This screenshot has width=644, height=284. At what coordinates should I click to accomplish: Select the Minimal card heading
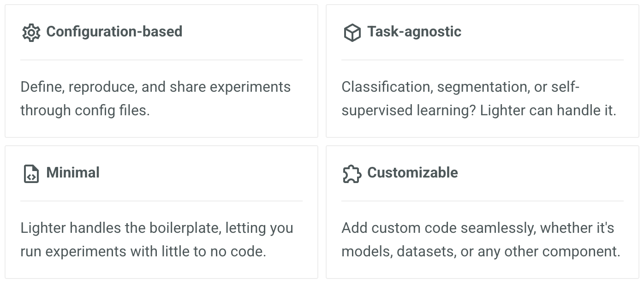(73, 172)
